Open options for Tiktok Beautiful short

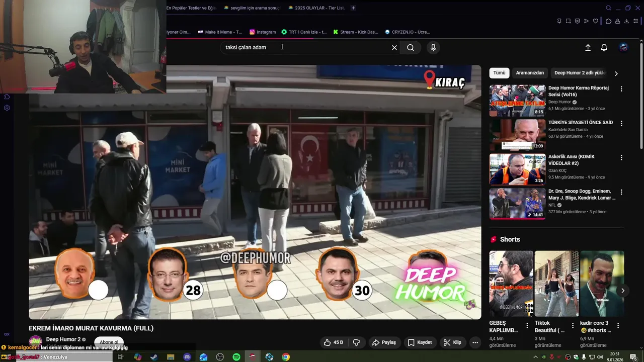click(573, 326)
